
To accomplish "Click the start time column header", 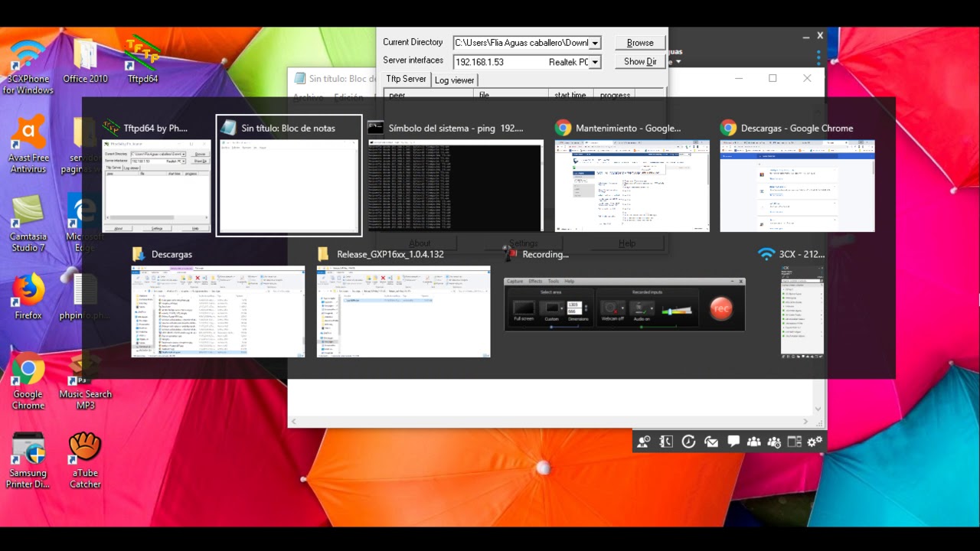I will [x=570, y=95].
